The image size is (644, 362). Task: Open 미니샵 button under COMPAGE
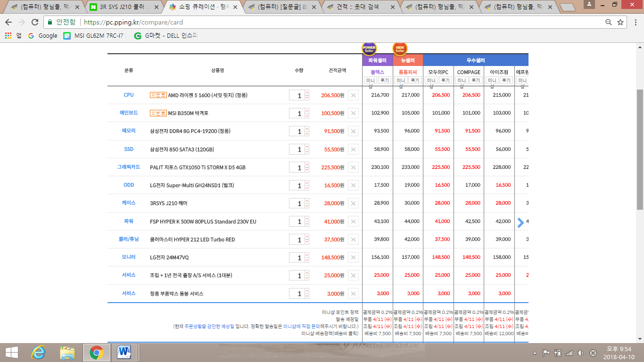pos(462,80)
